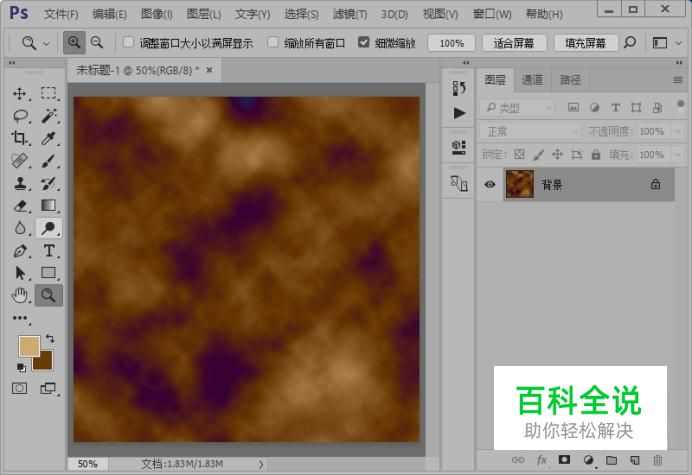Select the Rectangle shape tool
Image resolution: width=692 pixels, height=475 pixels.
click(x=49, y=273)
